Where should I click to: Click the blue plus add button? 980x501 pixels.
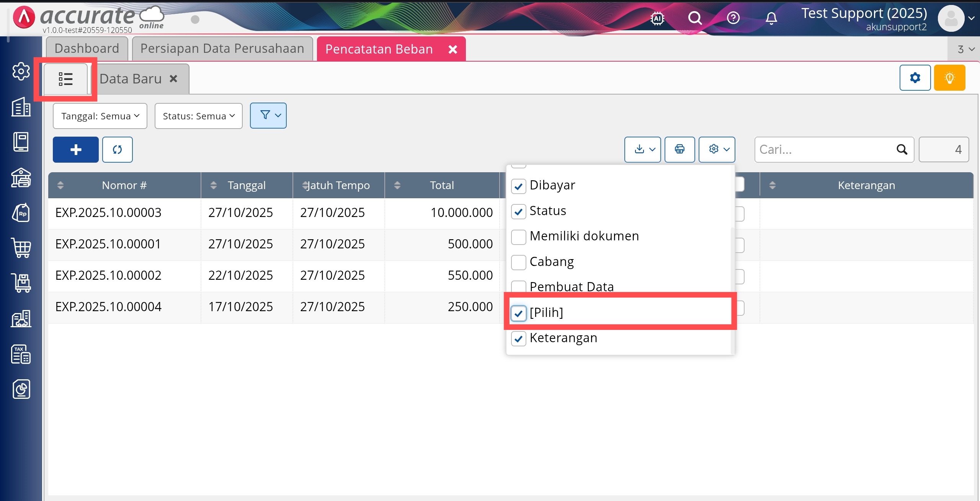point(76,150)
